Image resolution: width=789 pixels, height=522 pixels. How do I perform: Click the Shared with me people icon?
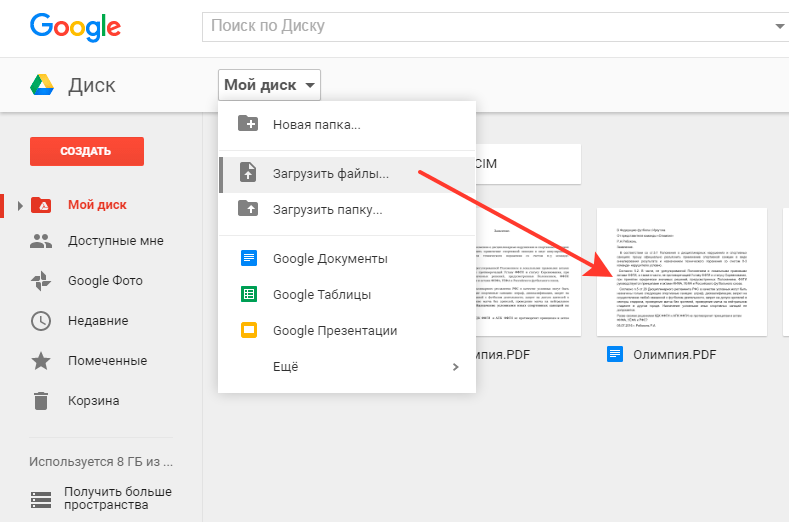click(41, 241)
